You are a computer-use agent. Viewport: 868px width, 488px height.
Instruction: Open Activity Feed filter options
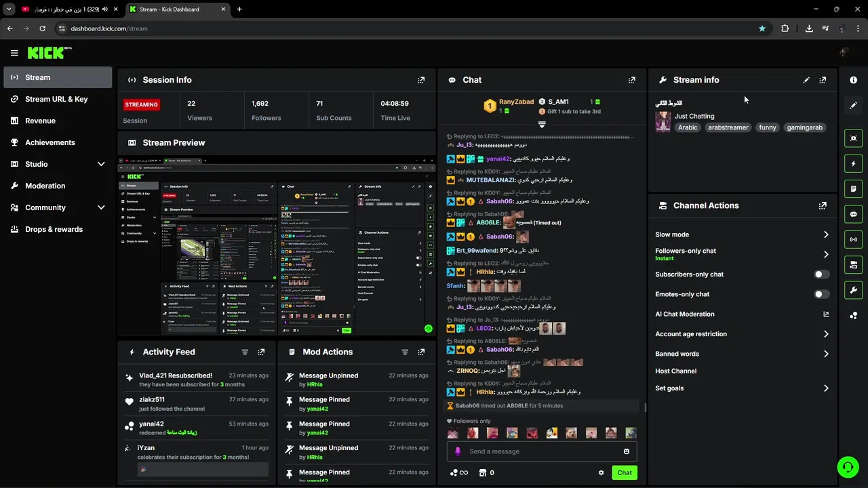(245, 352)
